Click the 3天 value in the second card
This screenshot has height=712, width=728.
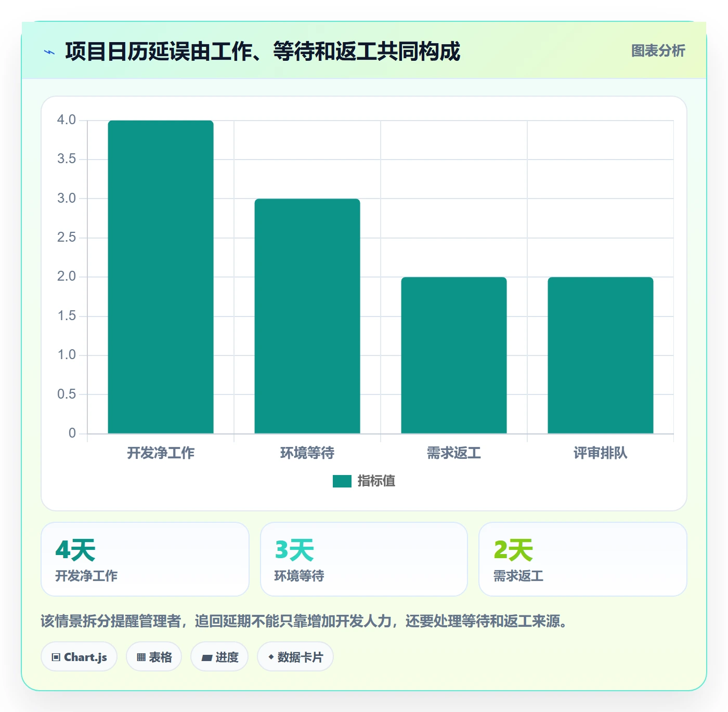pos(294,550)
